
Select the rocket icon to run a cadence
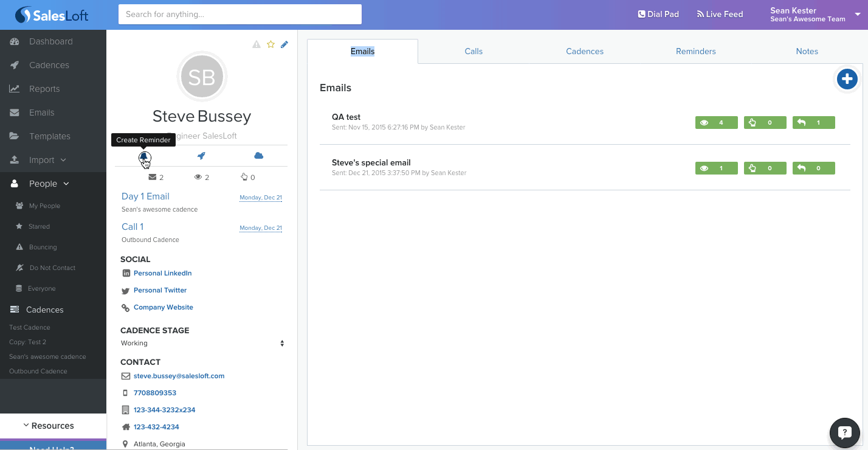[x=201, y=156]
